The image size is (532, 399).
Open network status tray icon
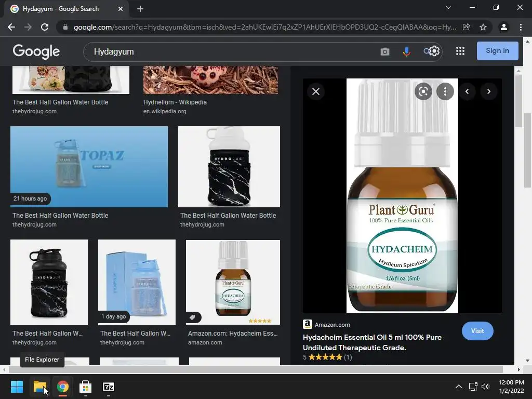click(473, 387)
